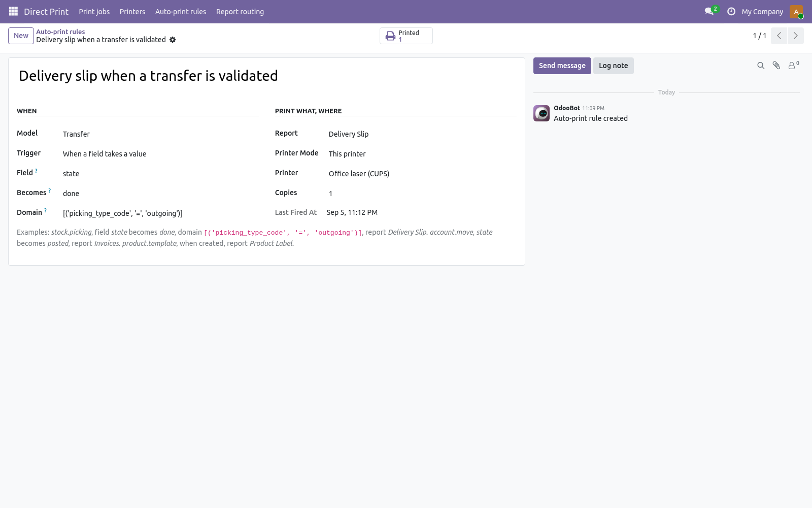Go to next record arrow
Viewport: 812px width, 508px height.
point(795,36)
